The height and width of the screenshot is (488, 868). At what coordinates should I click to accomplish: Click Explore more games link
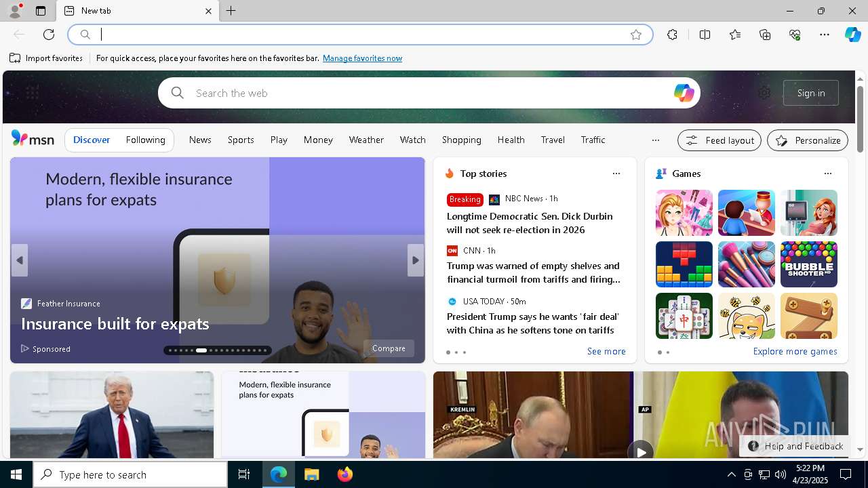tap(795, 351)
